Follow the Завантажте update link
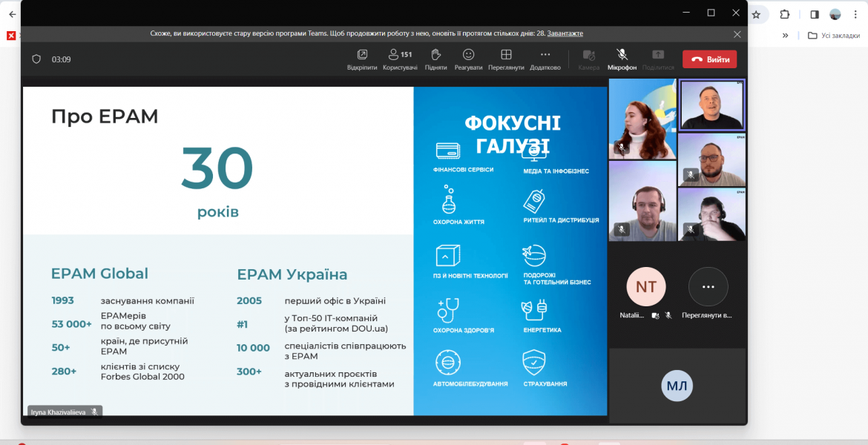The image size is (868, 445). coord(565,34)
